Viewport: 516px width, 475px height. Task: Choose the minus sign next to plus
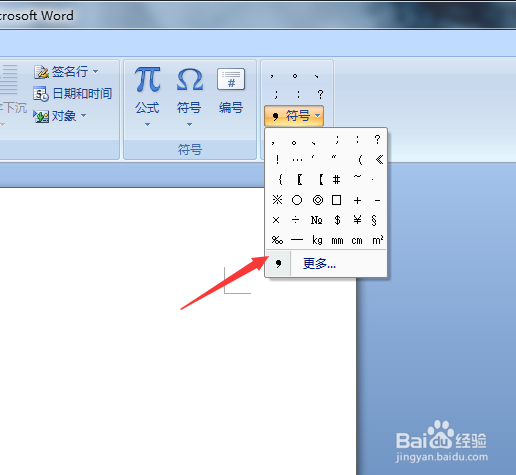tap(377, 201)
